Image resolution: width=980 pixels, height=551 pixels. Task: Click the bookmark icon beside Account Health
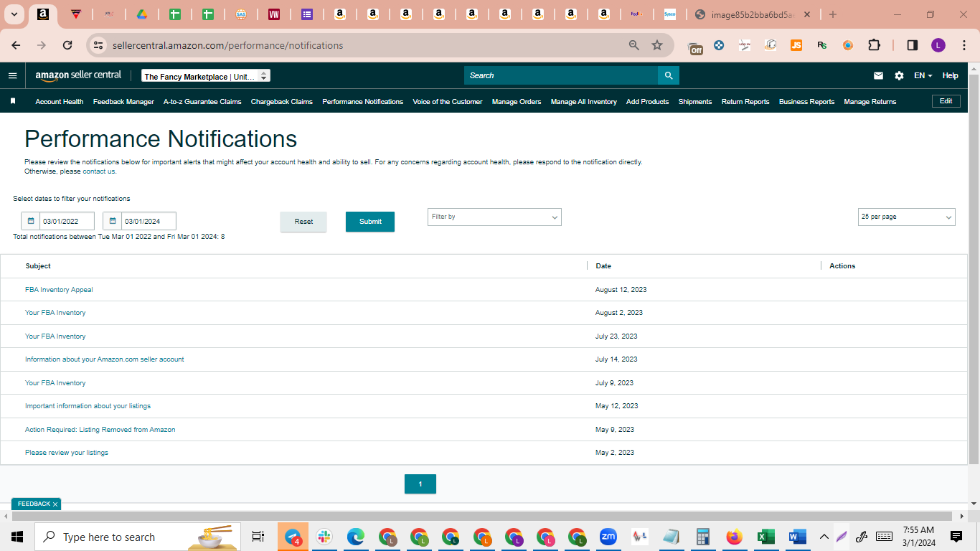pyautogui.click(x=13, y=101)
